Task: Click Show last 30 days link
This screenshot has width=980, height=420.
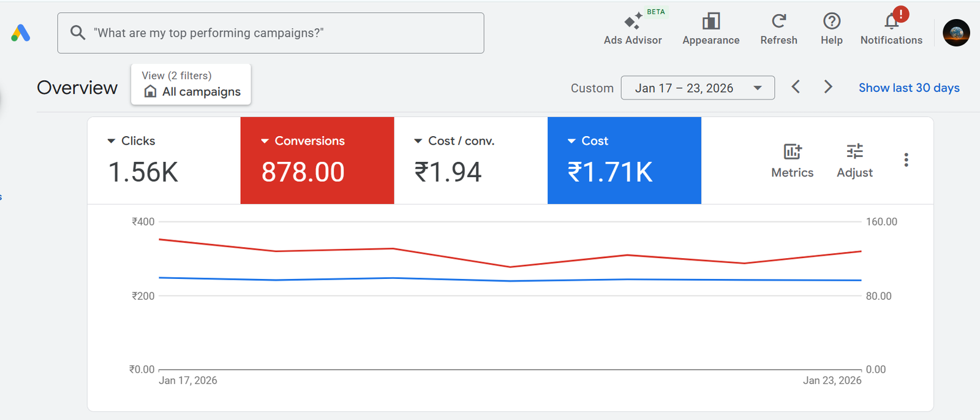Action: [909, 88]
